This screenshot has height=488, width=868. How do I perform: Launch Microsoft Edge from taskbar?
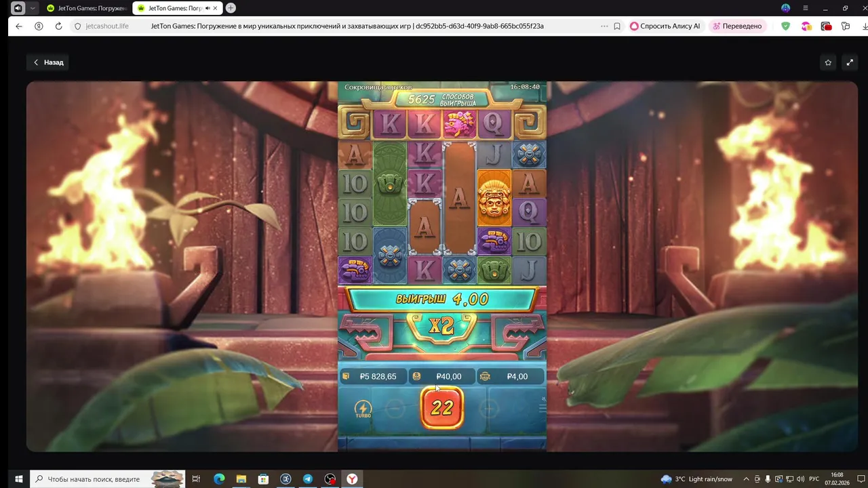219,479
